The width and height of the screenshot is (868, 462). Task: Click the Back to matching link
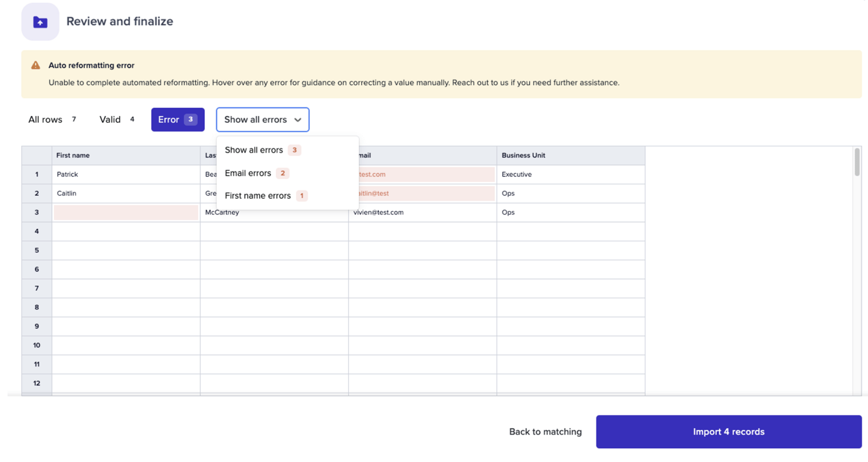(545, 431)
